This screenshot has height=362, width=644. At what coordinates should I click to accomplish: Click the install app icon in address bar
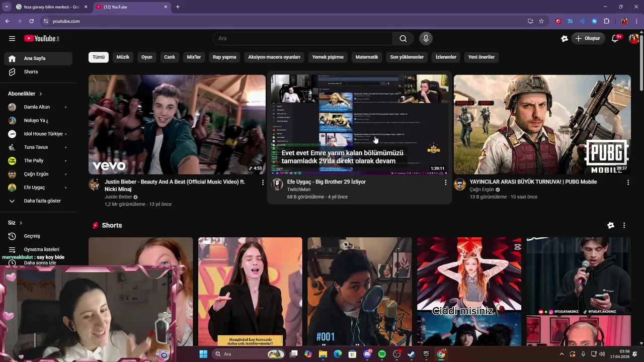coord(530,21)
